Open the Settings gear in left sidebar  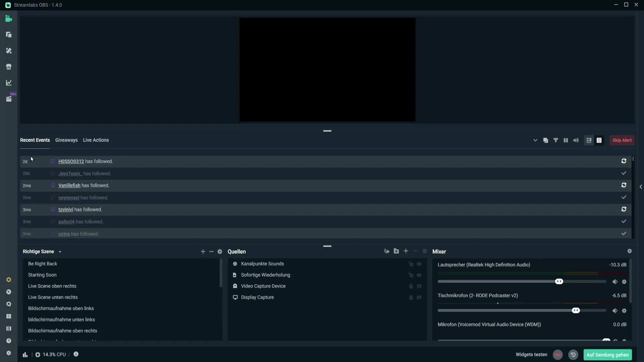pyautogui.click(x=9, y=353)
